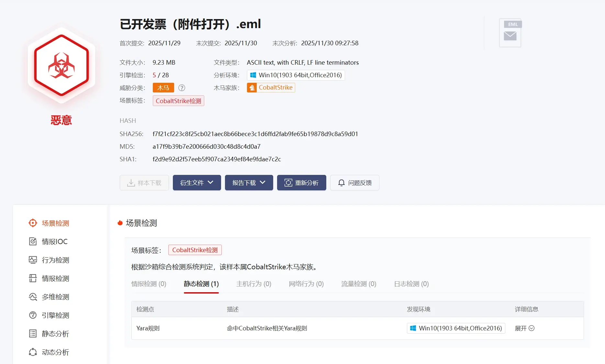Click the 场景检测 target icon in sidebar

[33, 223]
